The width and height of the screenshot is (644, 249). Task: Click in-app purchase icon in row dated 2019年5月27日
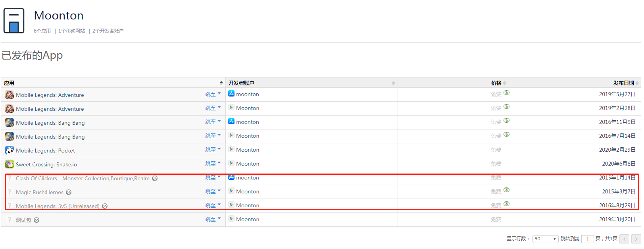coord(506,93)
